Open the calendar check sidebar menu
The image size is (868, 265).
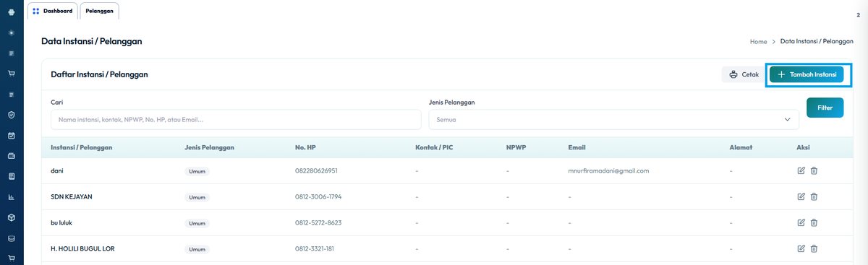pos(12,135)
